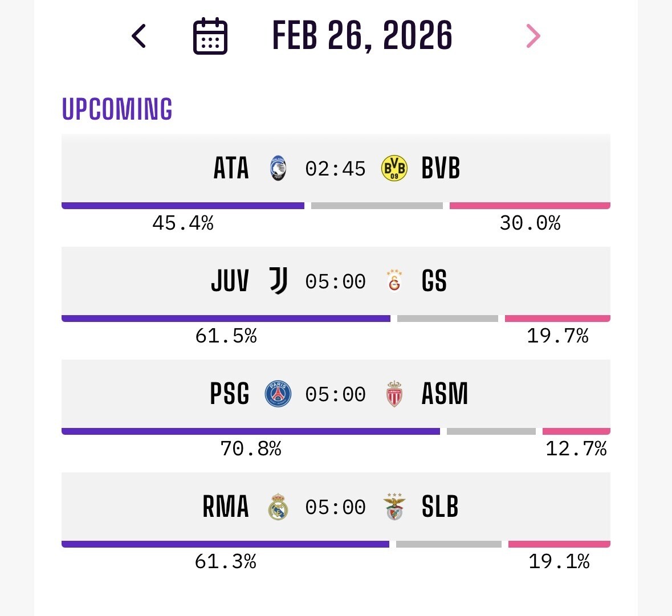This screenshot has height=616, width=672.
Task: Click the Juventus club logo
Action: [278, 281]
